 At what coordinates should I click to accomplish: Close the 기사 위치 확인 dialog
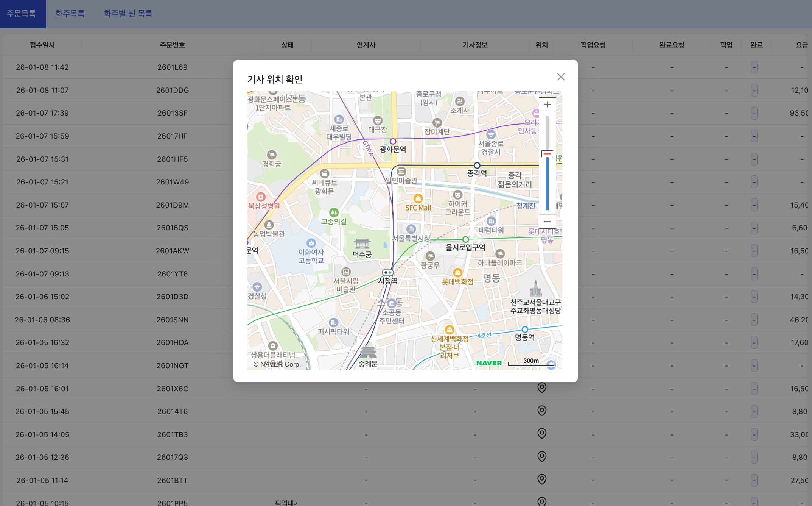click(561, 77)
